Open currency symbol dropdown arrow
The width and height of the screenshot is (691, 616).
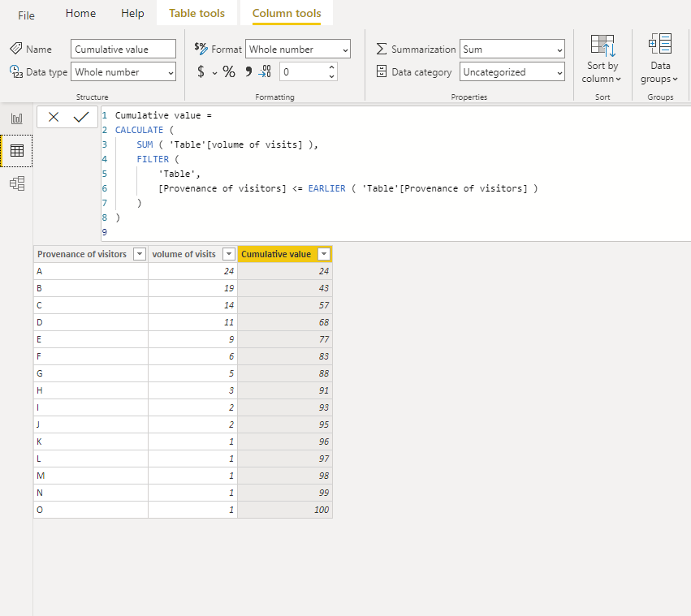click(214, 73)
